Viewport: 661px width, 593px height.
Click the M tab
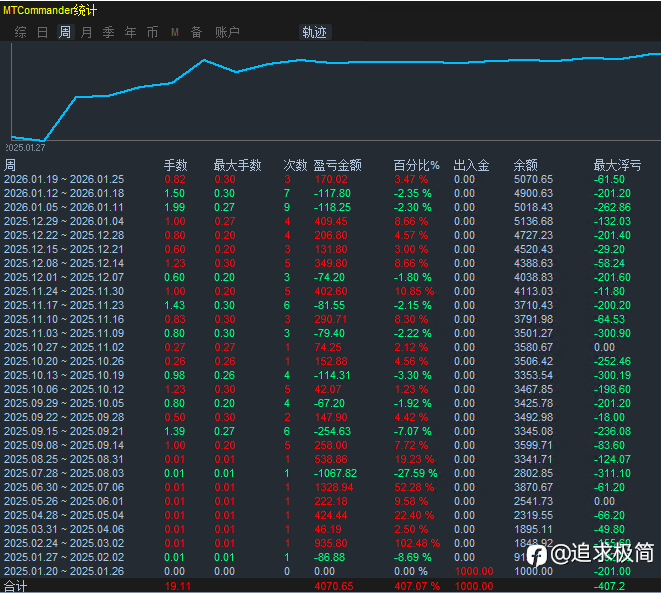(175, 32)
